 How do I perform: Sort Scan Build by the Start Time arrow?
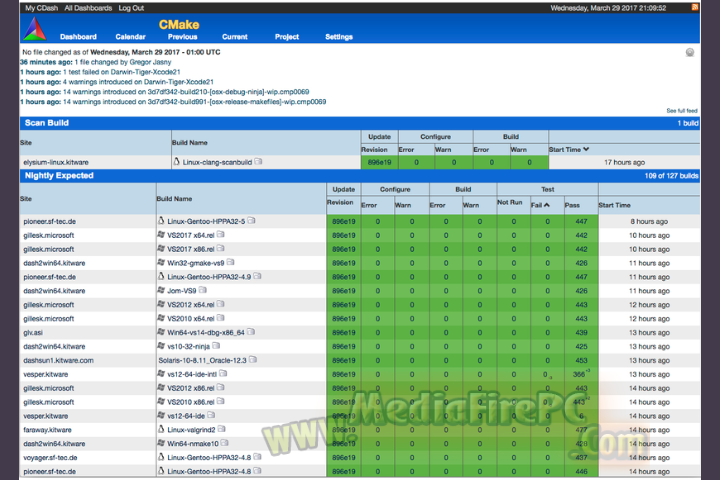point(586,149)
